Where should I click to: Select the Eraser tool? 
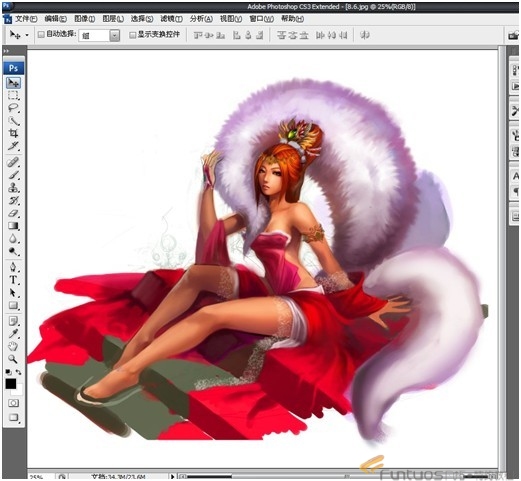pos(13,213)
